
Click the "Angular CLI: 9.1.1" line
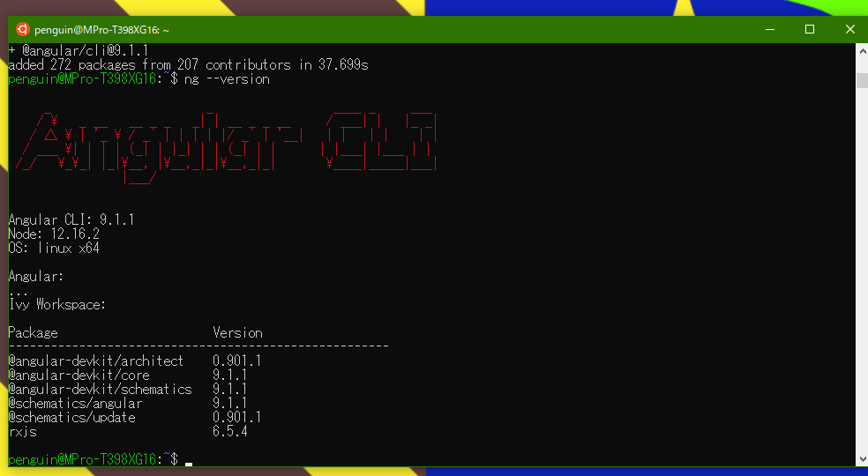pyautogui.click(x=71, y=219)
